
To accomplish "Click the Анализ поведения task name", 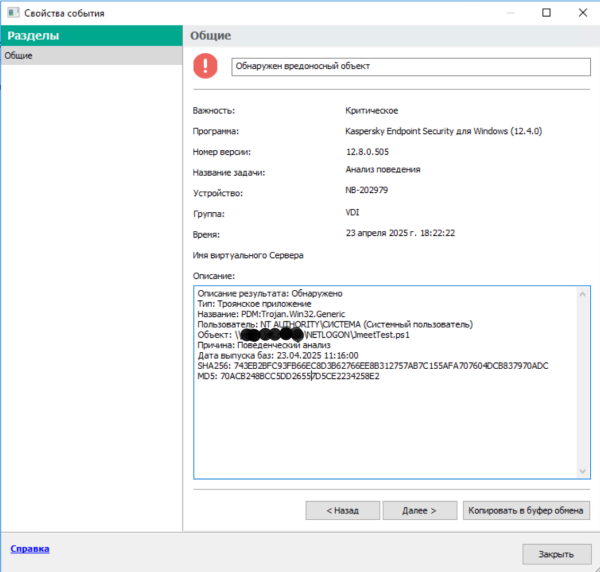I will pos(383,169).
